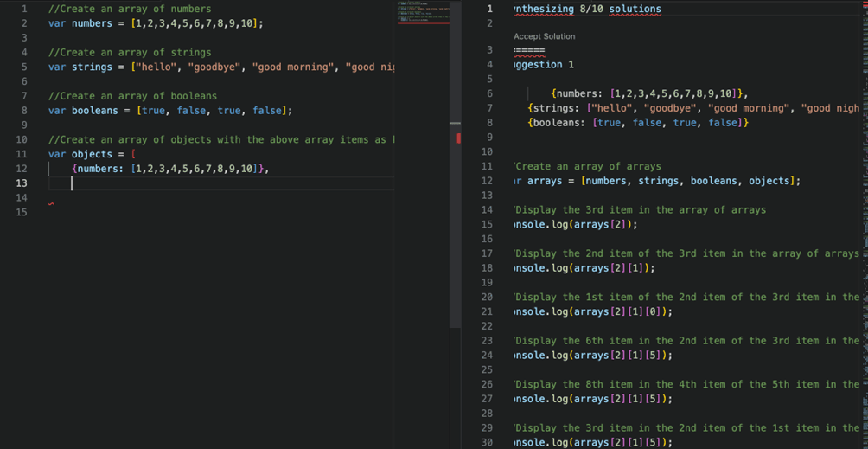
Task: Click the "arrays" variable name in the declaration line 12
Action: (545, 181)
